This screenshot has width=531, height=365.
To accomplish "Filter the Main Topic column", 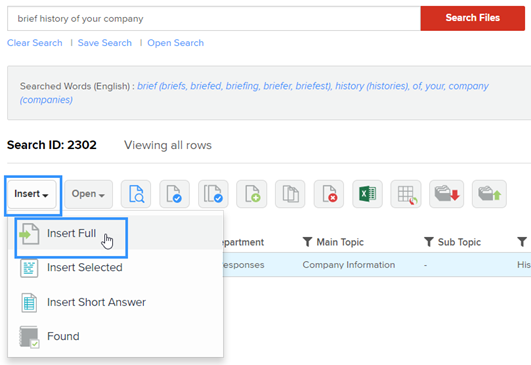I will (x=307, y=242).
